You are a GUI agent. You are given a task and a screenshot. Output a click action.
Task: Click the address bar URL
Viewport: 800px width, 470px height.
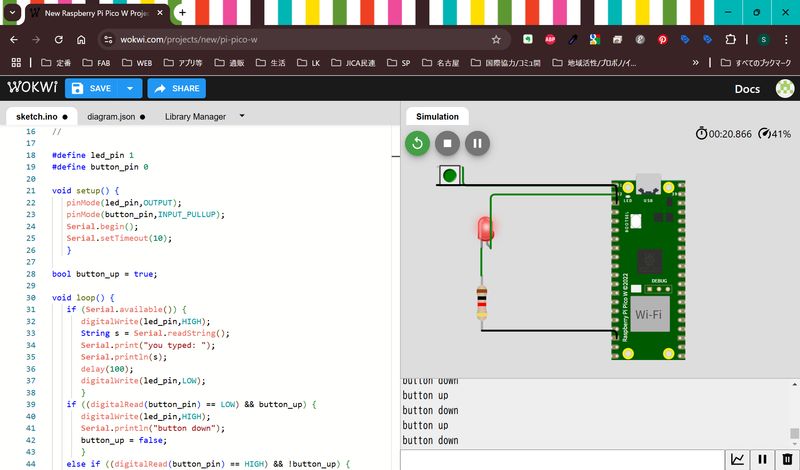pos(189,39)
